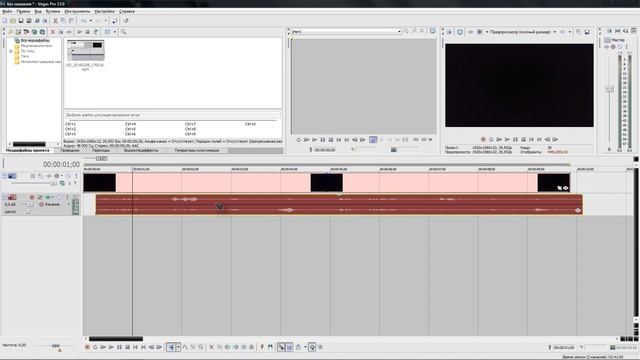Screen dimensions: 640x360
Task: Click the Copy icon in main toolbar
Action: point(63,21)
